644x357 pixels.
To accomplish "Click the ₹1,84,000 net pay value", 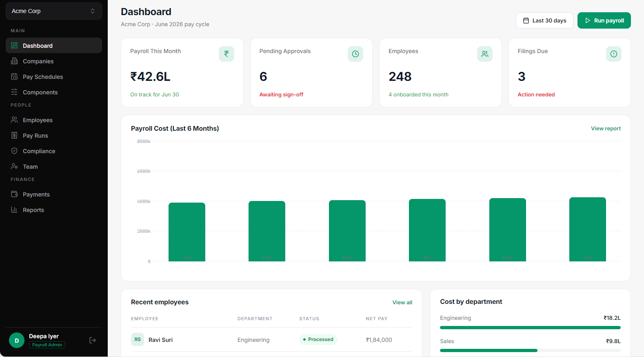I will pyautogui.click(x=379, y=340).
